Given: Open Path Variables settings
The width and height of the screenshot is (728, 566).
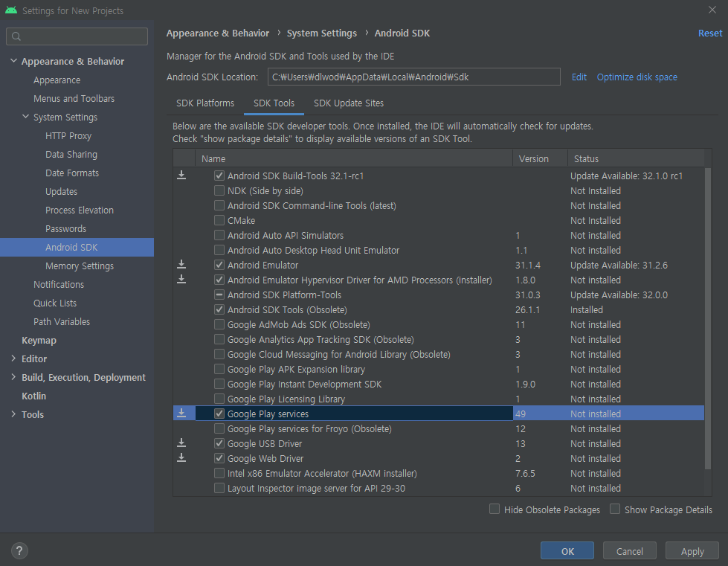Looking at the screenshot, I should tap(62, 321).
